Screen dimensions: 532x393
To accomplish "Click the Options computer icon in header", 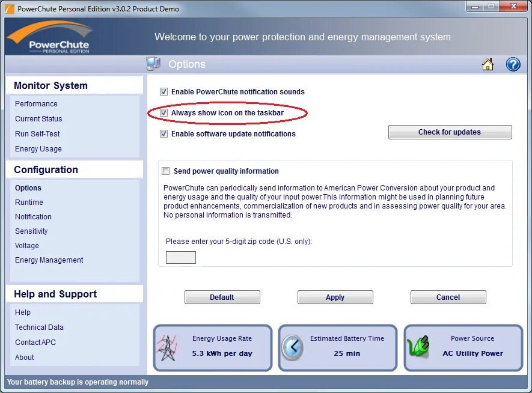I will click(x=153, y=64).
